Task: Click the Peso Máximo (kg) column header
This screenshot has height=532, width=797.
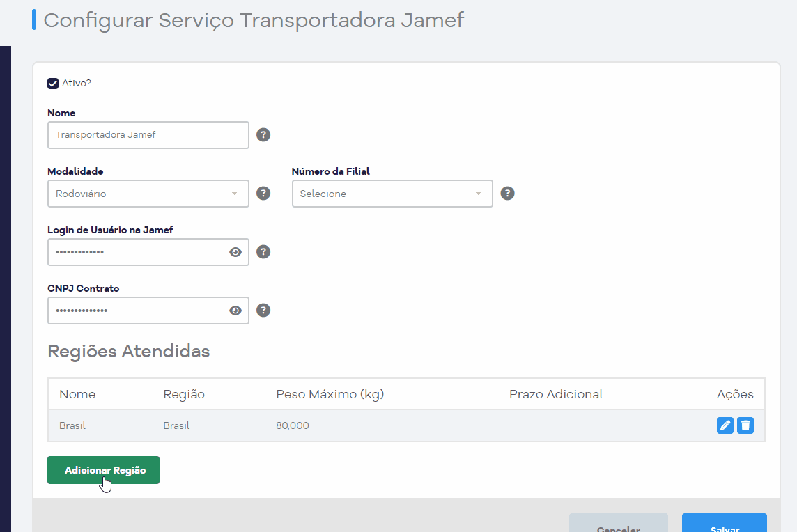Action: click(330, 394)
